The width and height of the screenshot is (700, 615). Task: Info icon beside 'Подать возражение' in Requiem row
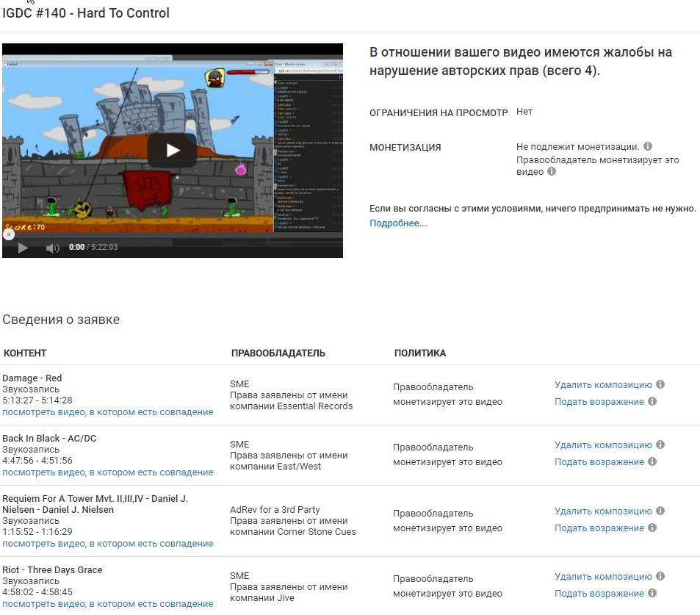click(x=652, y=528)
